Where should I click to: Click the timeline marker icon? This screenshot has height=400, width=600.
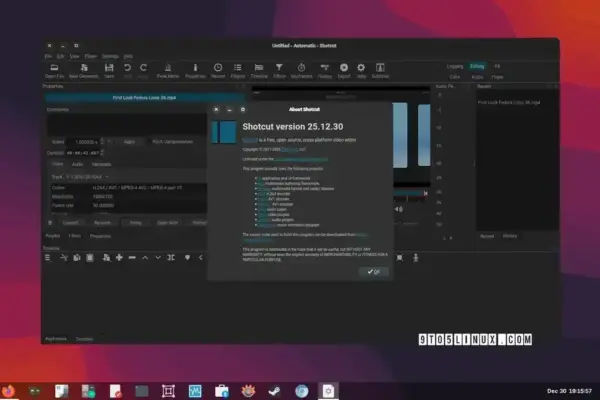click(188, 258)
